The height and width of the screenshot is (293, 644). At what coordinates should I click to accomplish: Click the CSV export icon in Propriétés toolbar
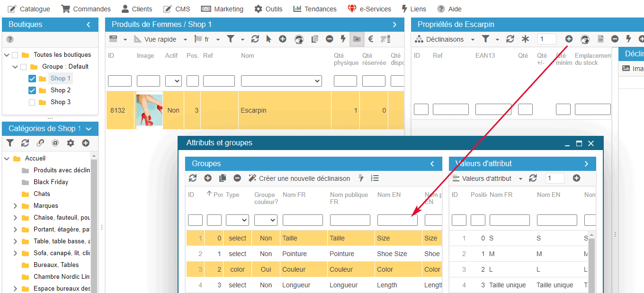click(x=600, y=39)
